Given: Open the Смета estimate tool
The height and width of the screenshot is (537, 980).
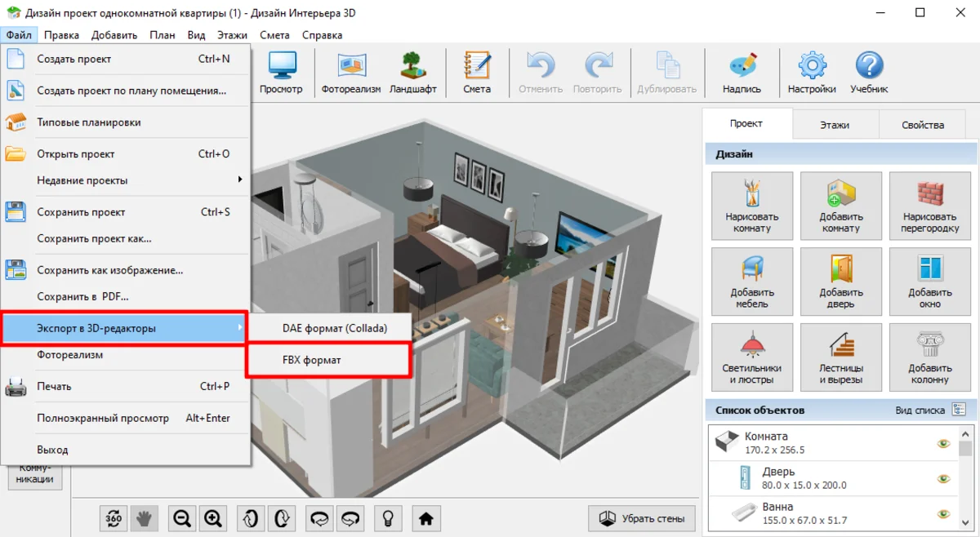Looking at the screenshot, I should [477, 72].
